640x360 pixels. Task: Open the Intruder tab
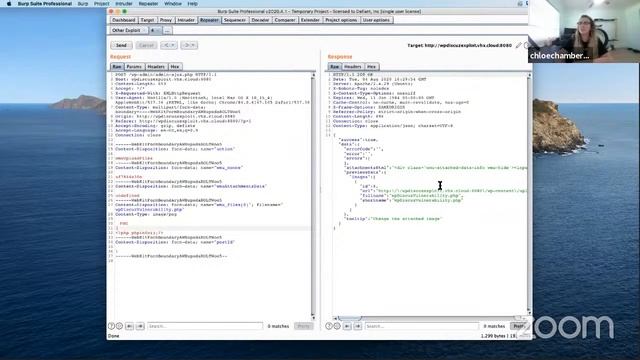[x=186, y=20]
